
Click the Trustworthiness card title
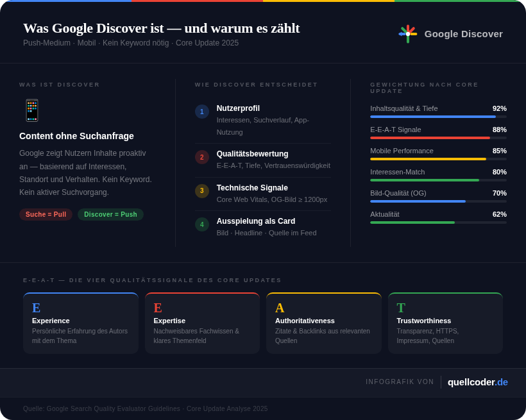click(423, 321)
